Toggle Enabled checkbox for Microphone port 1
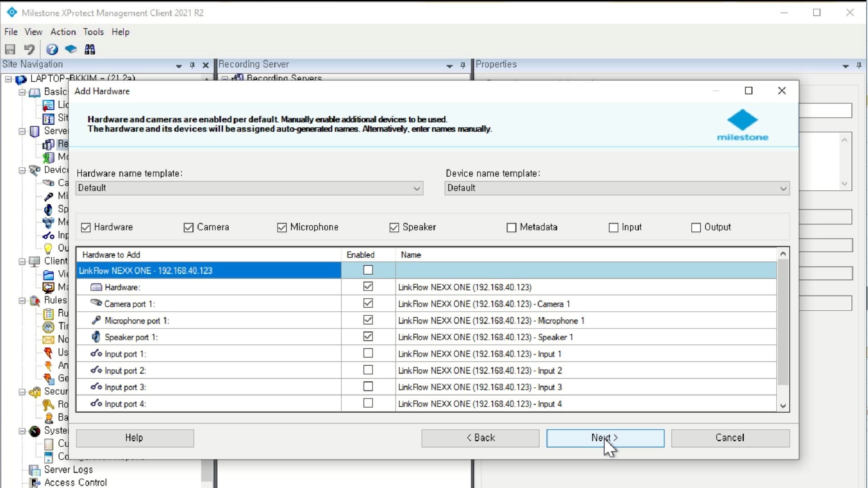Screen dimensions: 868x488 368,320
